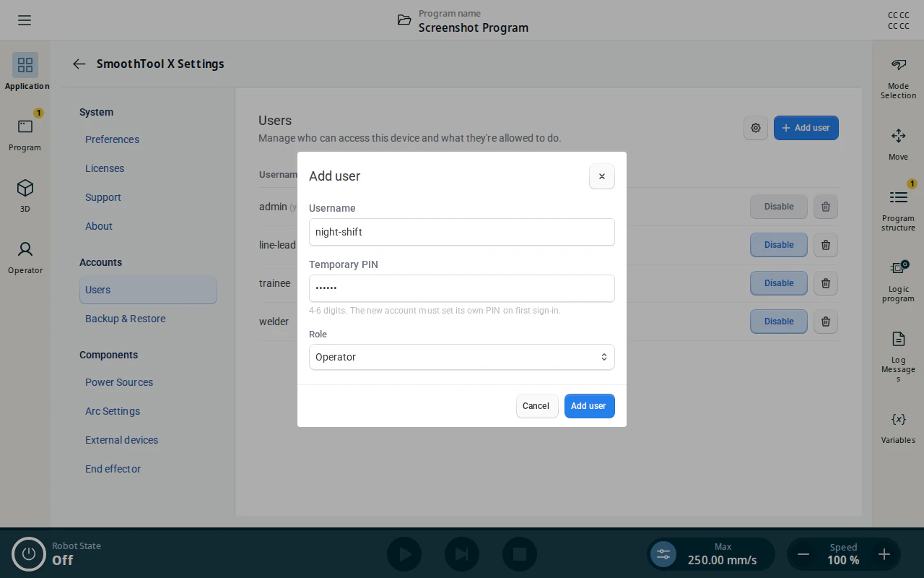Click the users settings gear icon

pyautogui.click(x=756, y=128)
